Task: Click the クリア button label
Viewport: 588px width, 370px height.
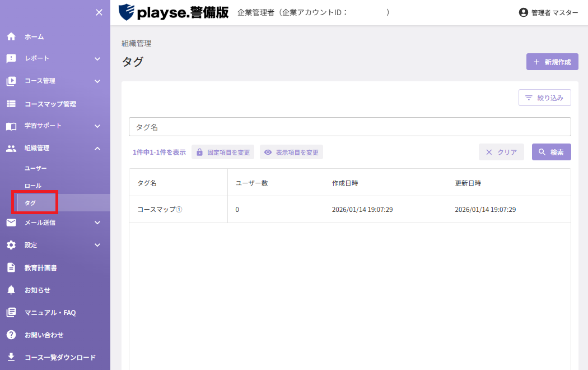Action: (x=507, y=152)
